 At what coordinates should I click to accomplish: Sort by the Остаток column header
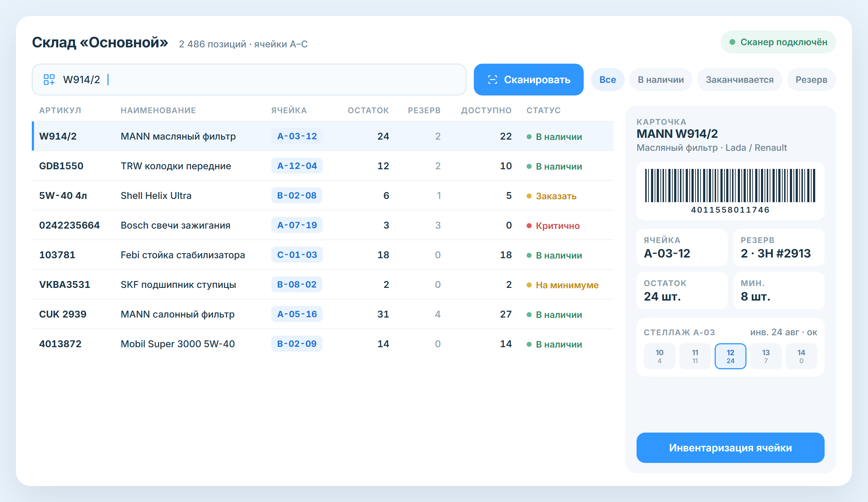pos(368,110)
